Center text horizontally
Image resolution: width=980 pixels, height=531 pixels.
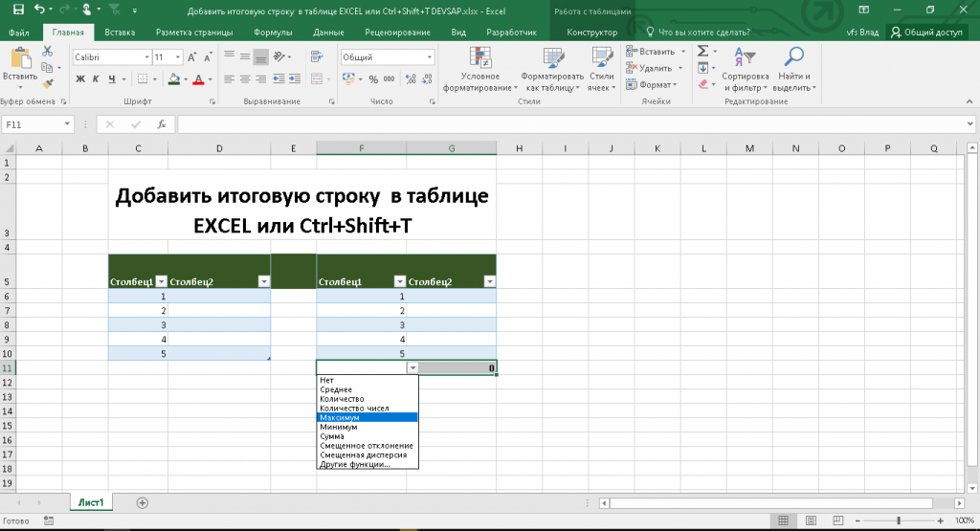245,78
